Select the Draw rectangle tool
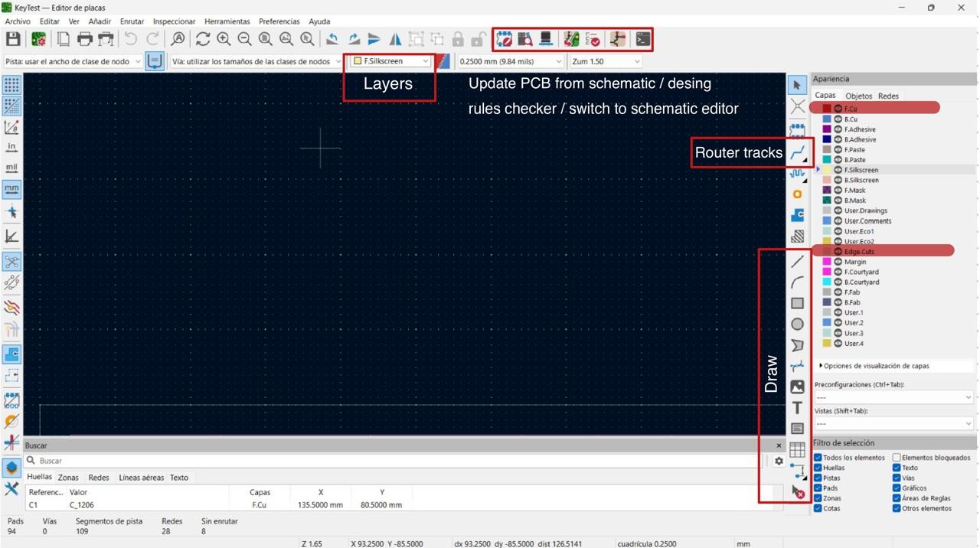This screenshot has width=980, height=548. point(797,303)
